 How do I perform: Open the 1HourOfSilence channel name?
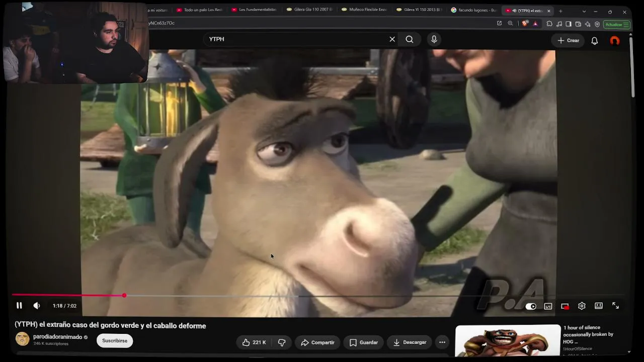577,348
